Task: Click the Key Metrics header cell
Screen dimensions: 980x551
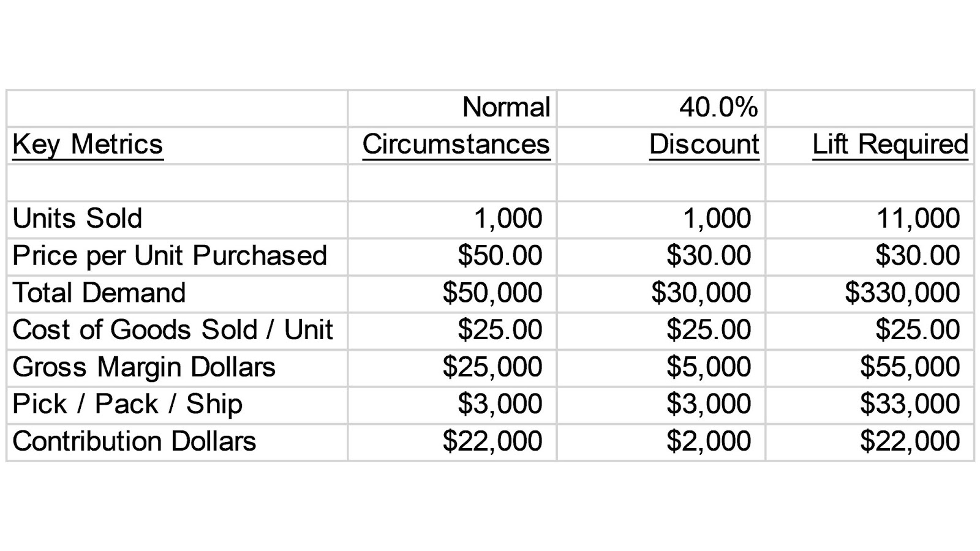Action: tap(88, 145)
